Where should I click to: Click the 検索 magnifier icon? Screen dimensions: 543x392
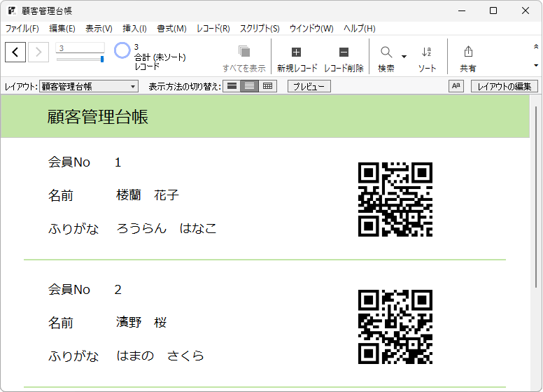pyautogui.click(x=386, y=52)
